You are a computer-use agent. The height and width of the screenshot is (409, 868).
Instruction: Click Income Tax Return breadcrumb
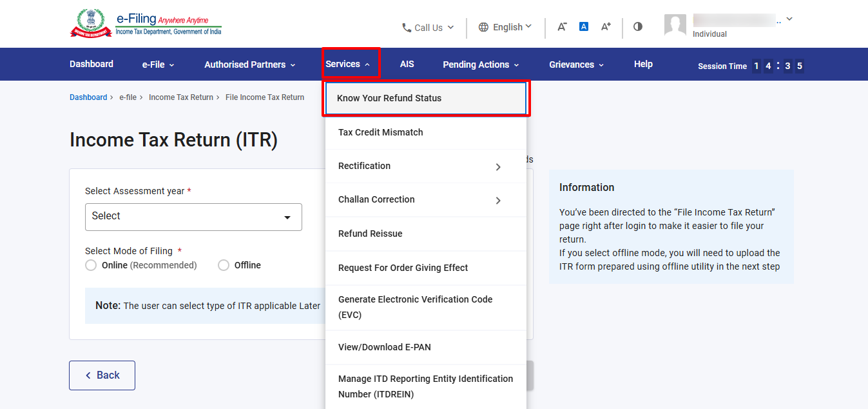(x=181, y=97)
